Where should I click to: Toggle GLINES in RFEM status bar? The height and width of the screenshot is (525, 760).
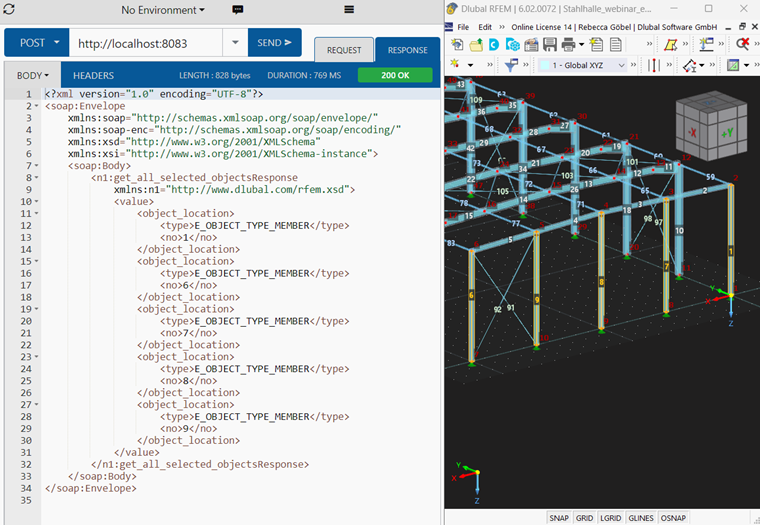pos(641,518)
